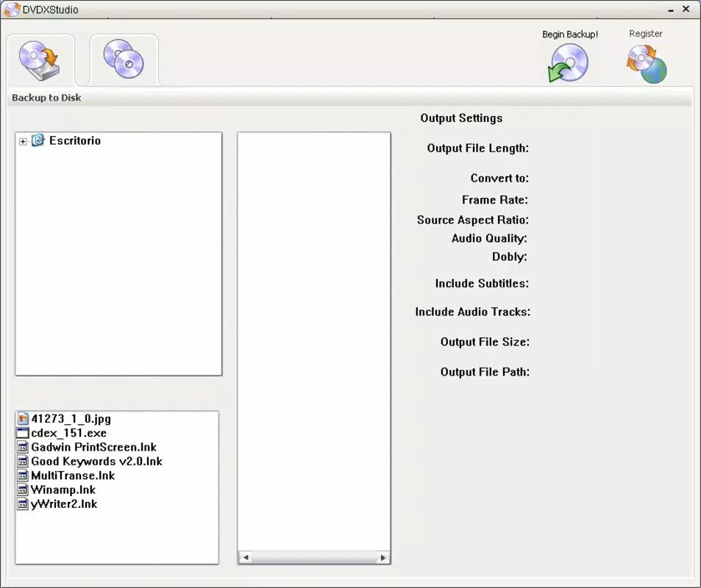Close the DVDXStudio window
This screenshot has height=588, width=701.
point(686,9)
